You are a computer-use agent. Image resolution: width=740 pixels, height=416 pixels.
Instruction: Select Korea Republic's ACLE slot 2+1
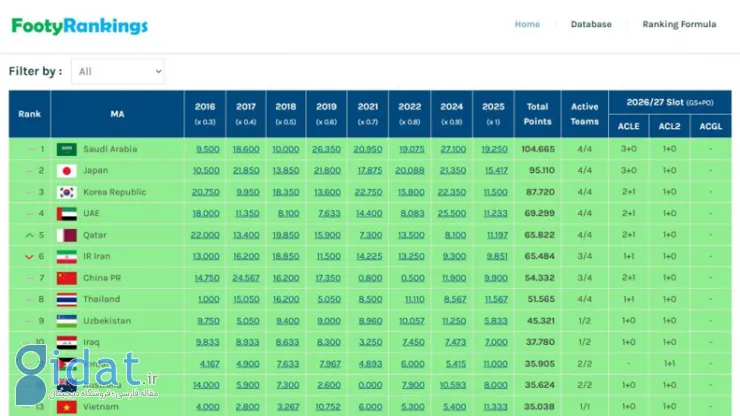click(629, 192)
